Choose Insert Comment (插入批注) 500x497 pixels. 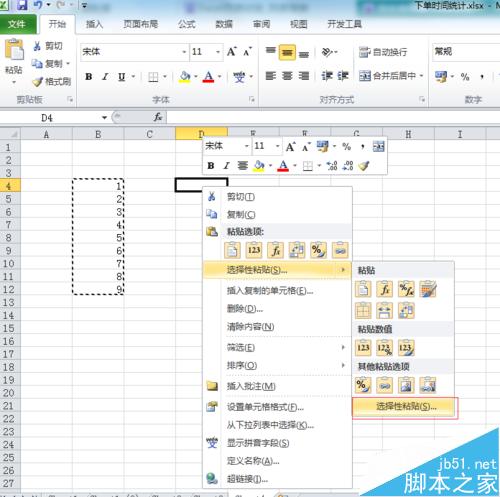[x=277, y=386]
